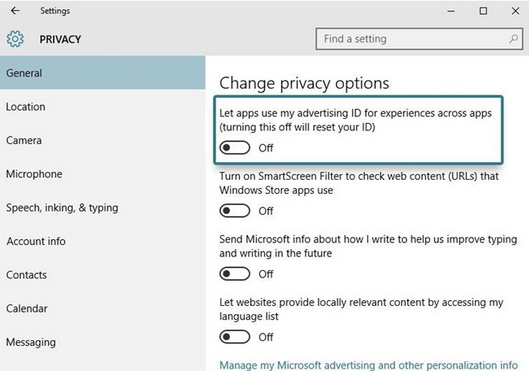The width and height of the screenshot is (529, 371).
Task: Maximize the Settings window
Action: (483, 11)
